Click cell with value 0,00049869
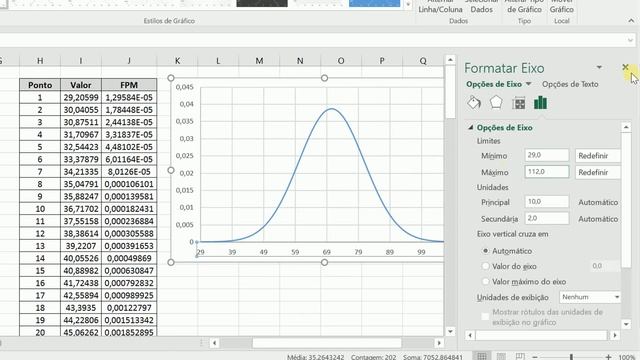640x360 pixels. pyautogui.click(x=129, y=258)
